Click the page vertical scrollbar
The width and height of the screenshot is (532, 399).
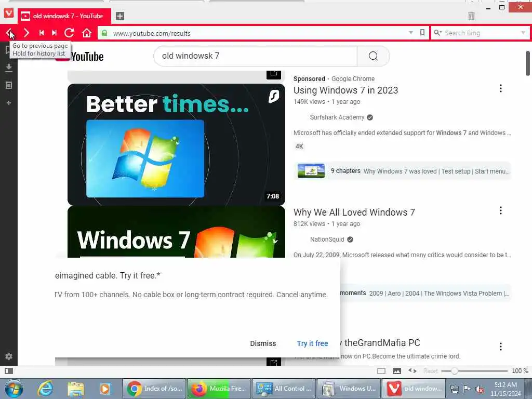528,64
